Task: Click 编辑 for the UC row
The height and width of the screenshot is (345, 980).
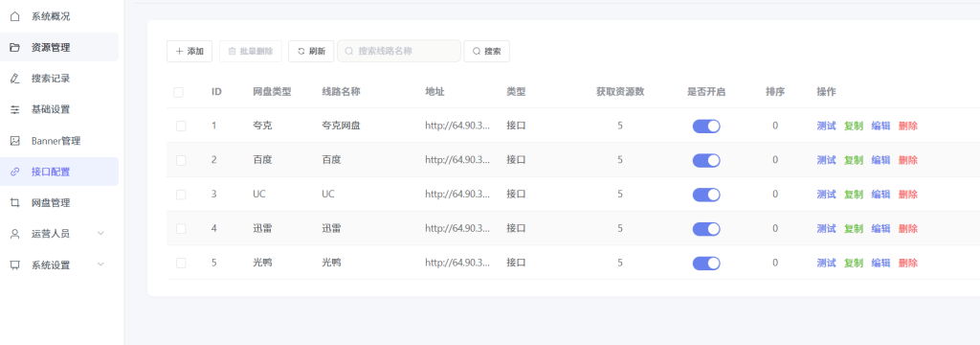Action: coord(880,195)
